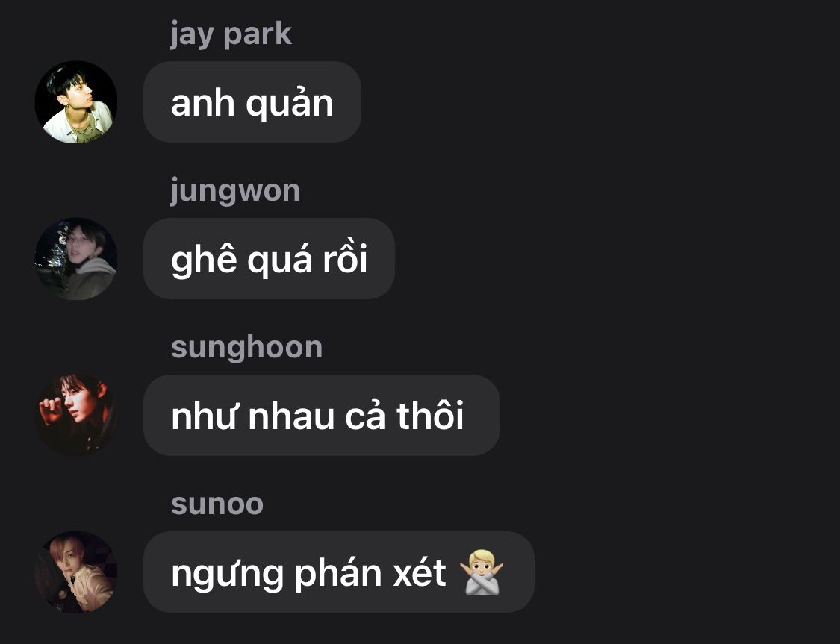Select the "jay park" sender name
This screenshot has height=644, width=840.
click(x=231, y=35)
